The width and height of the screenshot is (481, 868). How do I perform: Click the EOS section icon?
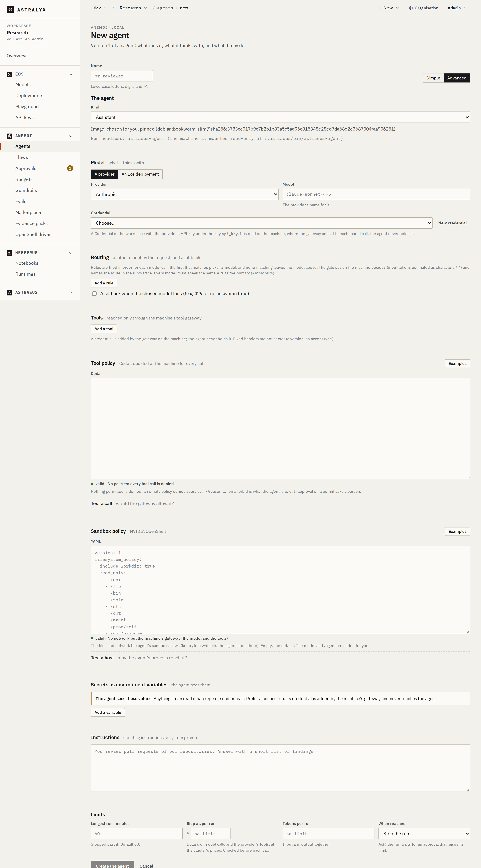pos(10,74)
